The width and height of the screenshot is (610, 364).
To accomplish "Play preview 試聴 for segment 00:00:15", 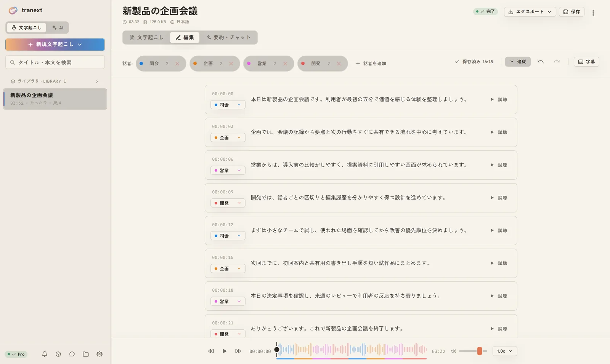I will coord(499,263).
